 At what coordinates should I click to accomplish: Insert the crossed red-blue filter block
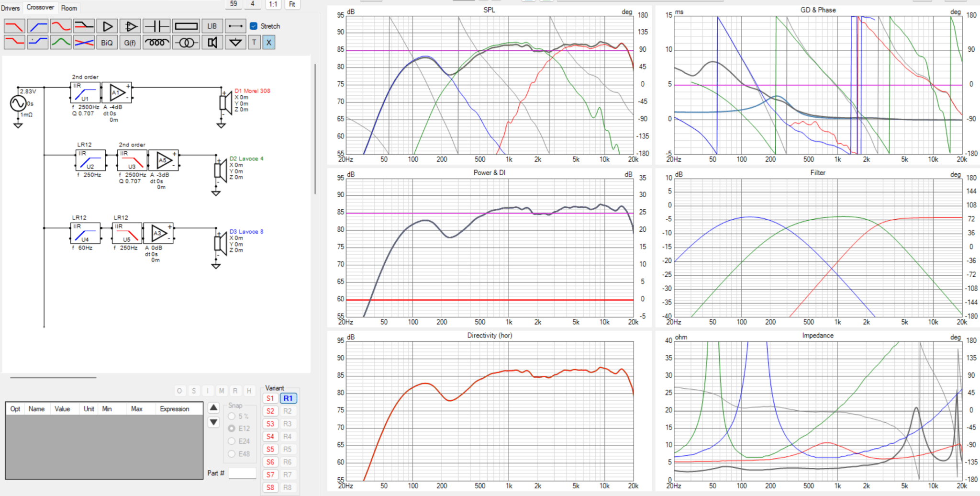tap(84, 42)
